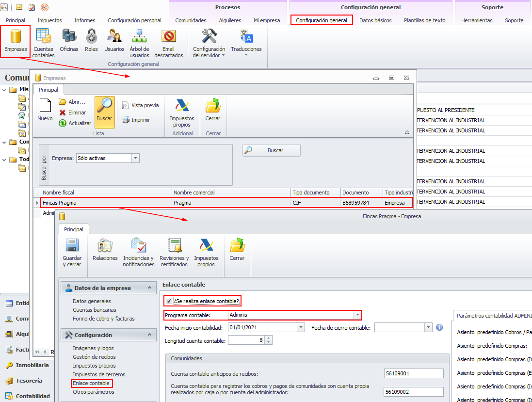The height and width of the screenshot is (402, 532).
Task: Open the Datos básicos tab
Action: pyautogui.click(x=375, y=20)
